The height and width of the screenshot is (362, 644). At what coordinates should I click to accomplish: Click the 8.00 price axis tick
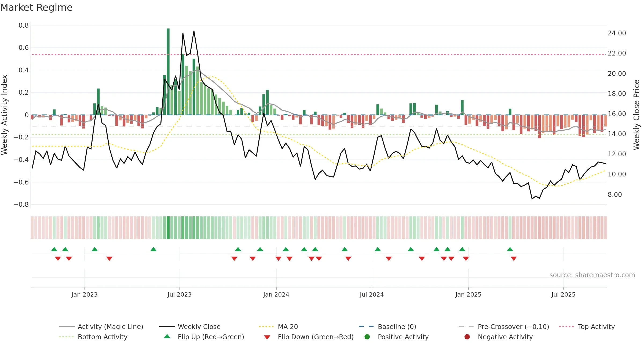click(x=615, y=194)
